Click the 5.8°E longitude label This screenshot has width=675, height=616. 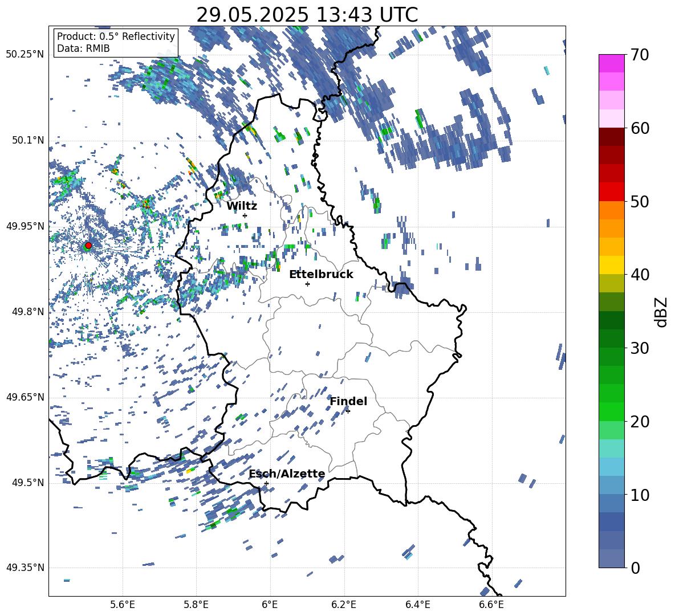pyautogui.click(x=196, y=605)
